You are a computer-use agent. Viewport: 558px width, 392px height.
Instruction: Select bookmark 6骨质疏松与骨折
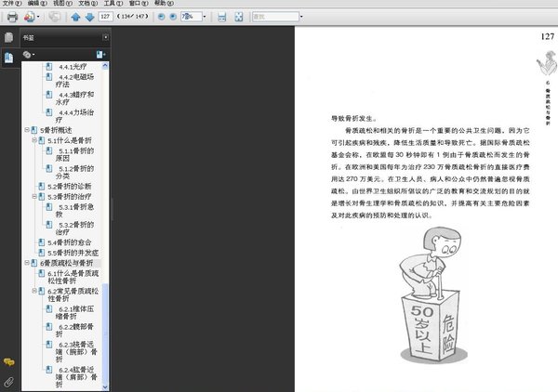67,263
